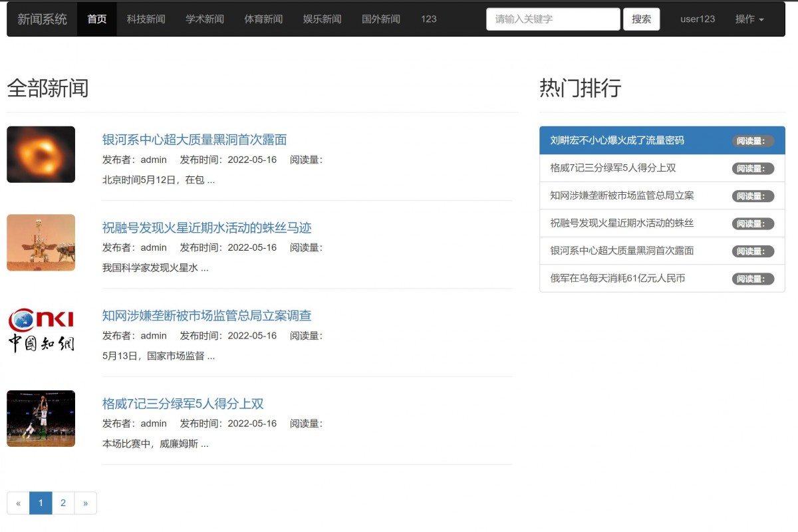Switch to the 科技新闻 tab
798x532 pixels.
146,19
